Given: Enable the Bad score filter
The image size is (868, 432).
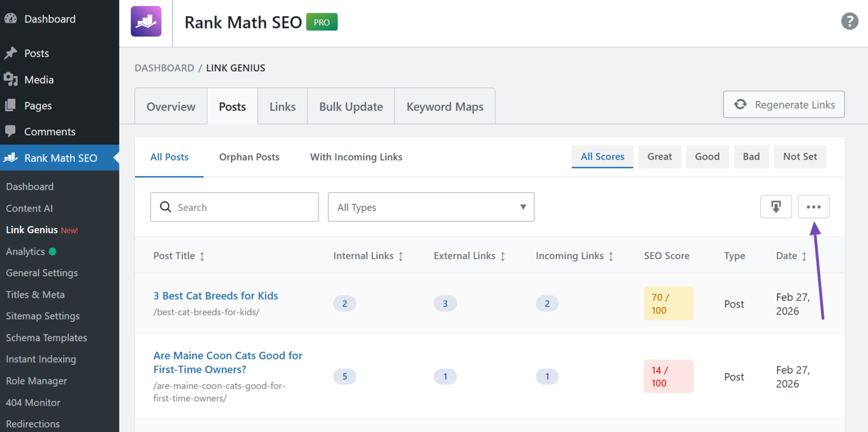Looking at the screenshot, I should (x=751, y=156).
